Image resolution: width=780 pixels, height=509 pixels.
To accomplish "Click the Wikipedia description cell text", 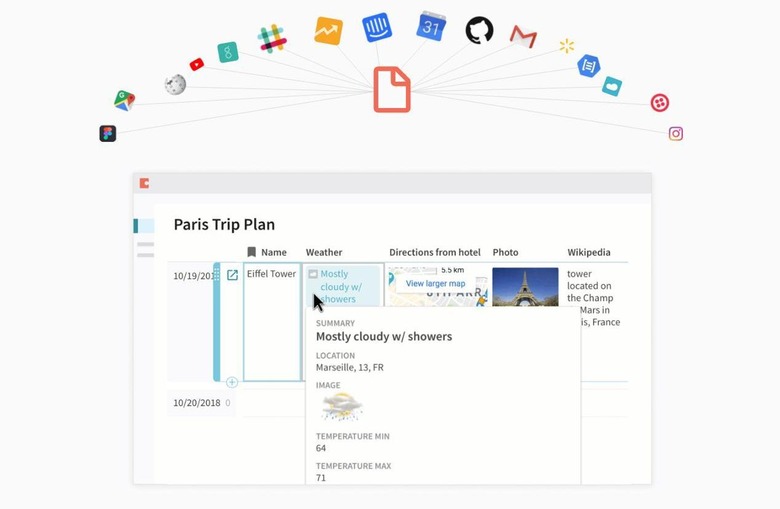I will click(x=593, y=298).
